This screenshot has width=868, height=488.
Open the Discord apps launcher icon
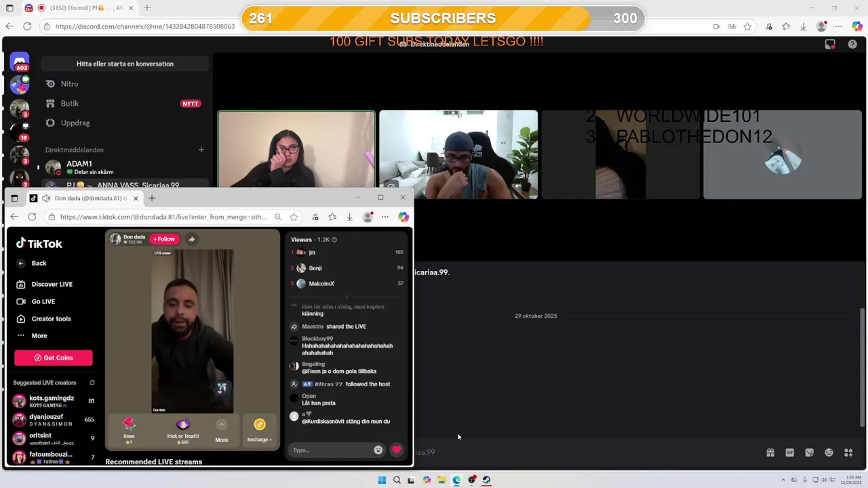pyautogui.click(x=848, y=453)
